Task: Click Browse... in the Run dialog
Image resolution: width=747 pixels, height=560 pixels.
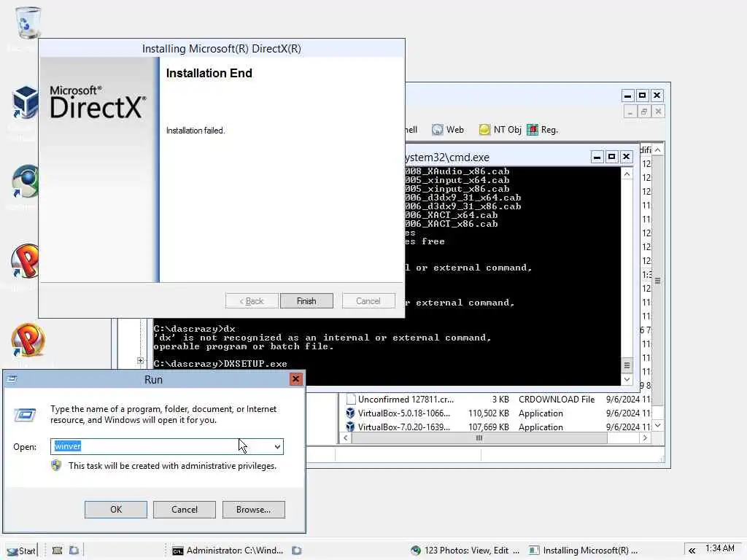Action: (x=253, y=510)
